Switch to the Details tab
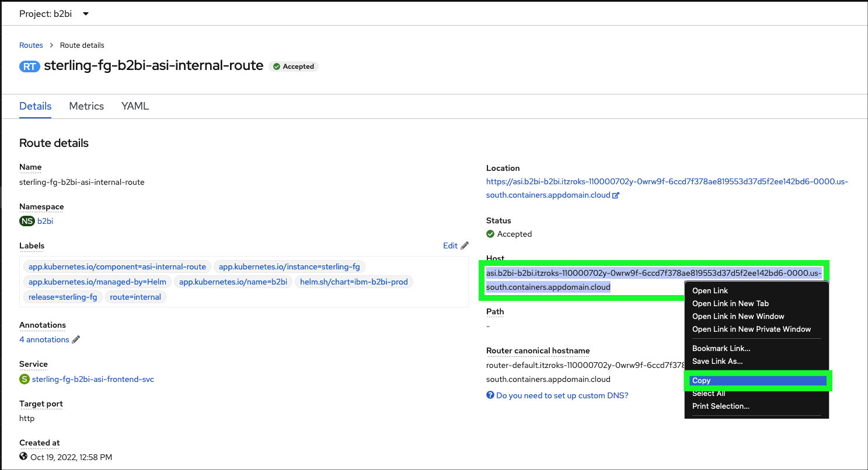 (36, 106)
